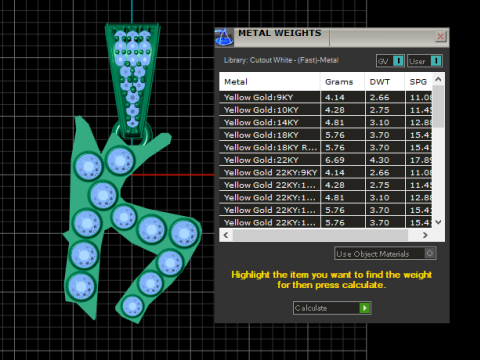
Task: Click the scroll left arrow of table
Action: point(226,235)
